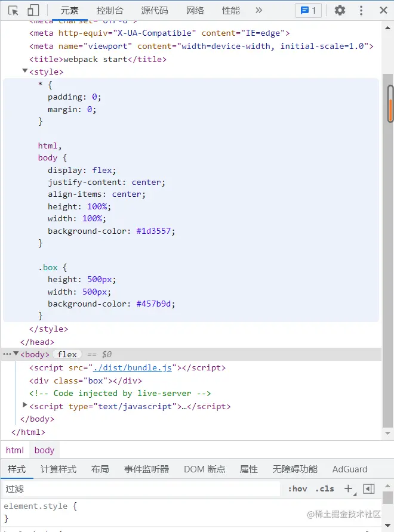
Task: Switch to the 网络 tab
Action: (x=195, y=11)
